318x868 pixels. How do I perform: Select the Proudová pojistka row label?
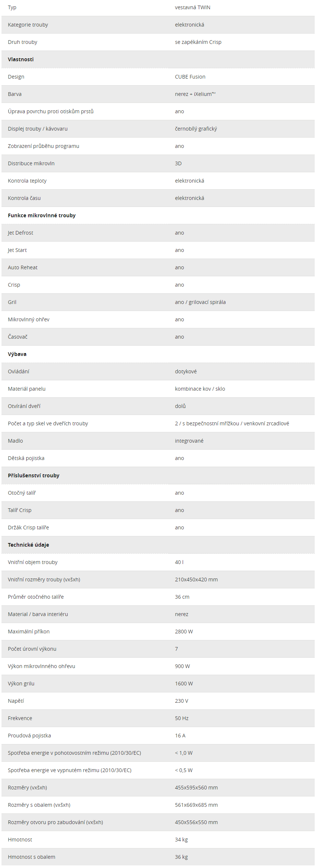tap(29, 736)
